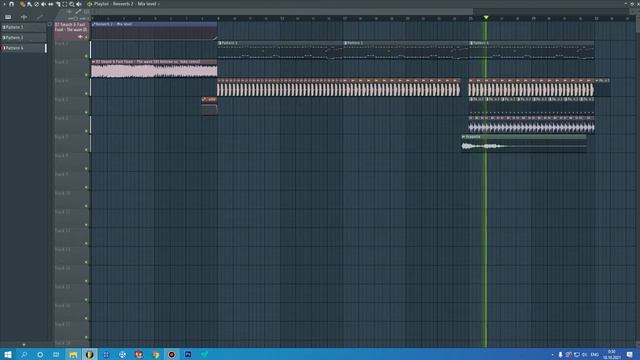This screenshot has width=640, height=360.
Task: Open Photoshop from the taskbar
Action: [188, 355]
